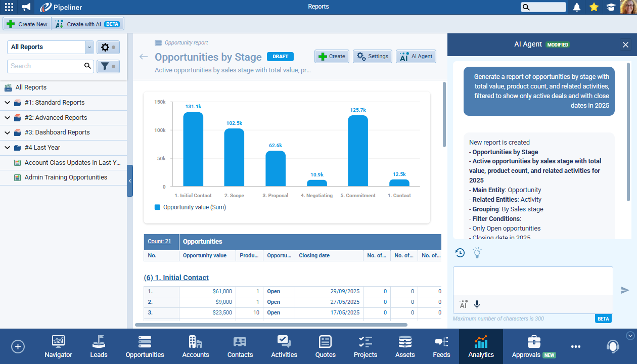Screen dimensions: 637x364
Task: Open the app grid launcher icon
Action: pyautogui.click(x=9, y=7)
